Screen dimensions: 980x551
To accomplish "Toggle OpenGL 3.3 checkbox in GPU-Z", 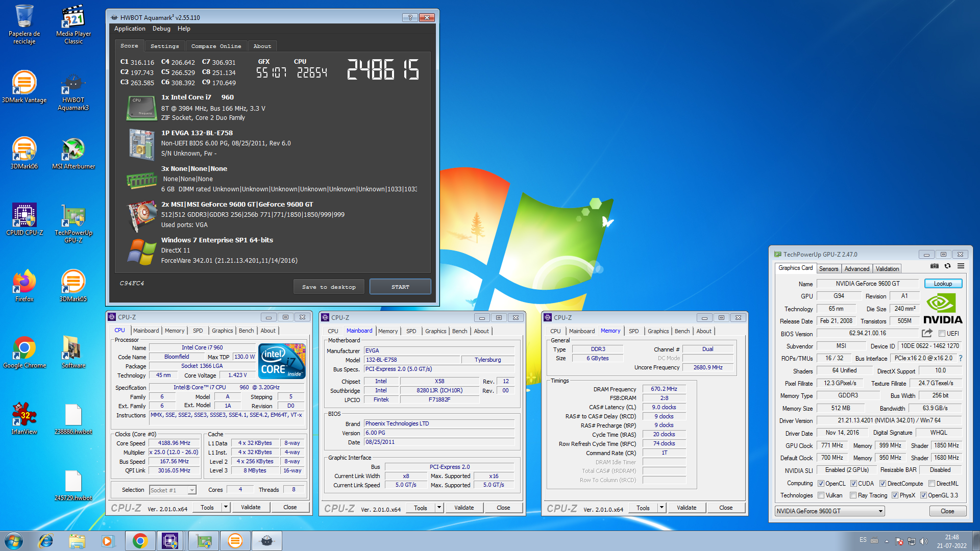I will click(923, 495).
